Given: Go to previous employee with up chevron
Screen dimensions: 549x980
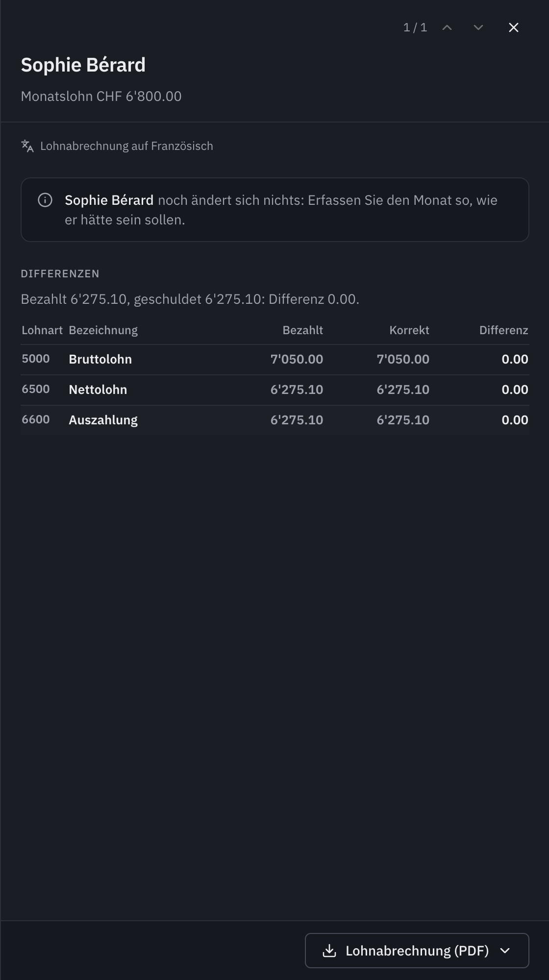Looking at the screenshot, I should pos(447,27).
